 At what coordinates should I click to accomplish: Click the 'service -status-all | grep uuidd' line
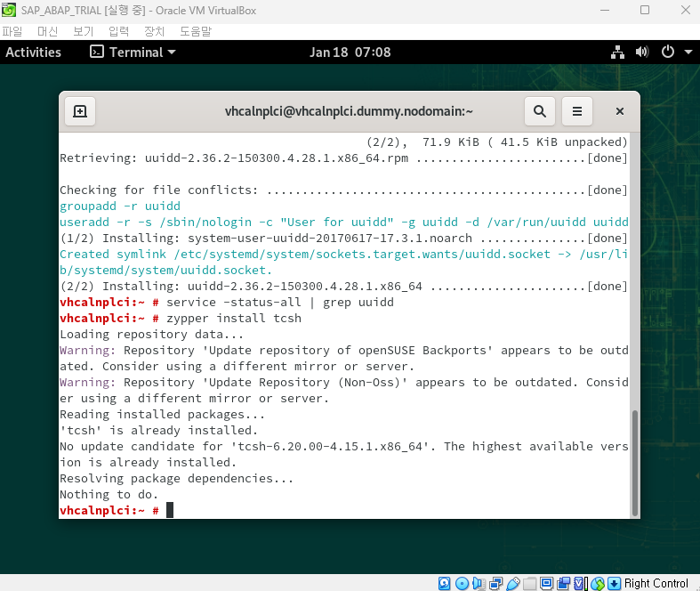(227, 302)
